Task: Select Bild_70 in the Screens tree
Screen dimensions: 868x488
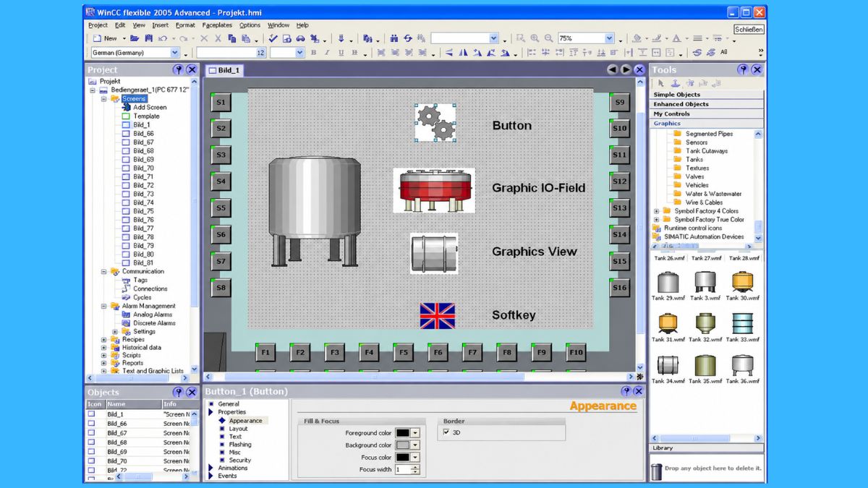Action: (143, 168)
